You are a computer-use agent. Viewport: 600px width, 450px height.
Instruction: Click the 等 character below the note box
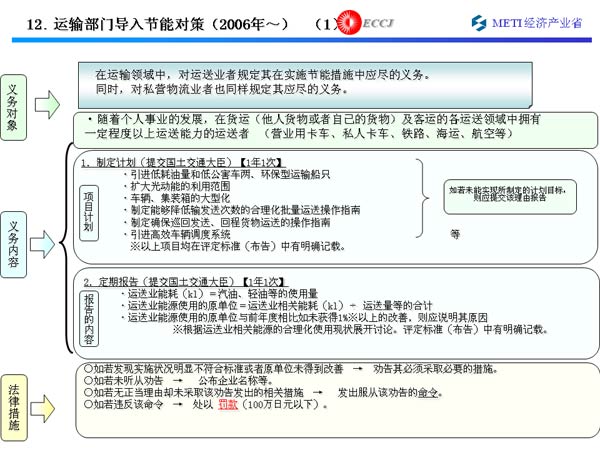click(455, 234)
